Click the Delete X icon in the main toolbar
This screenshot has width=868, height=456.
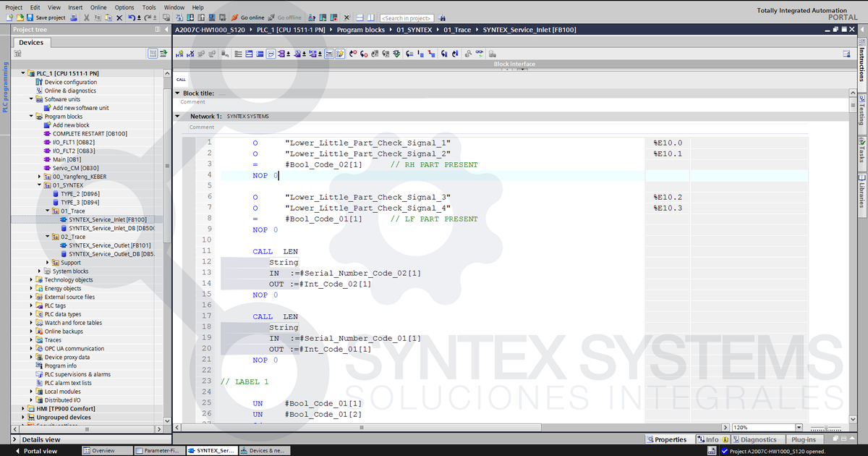(x=119, y=17)
